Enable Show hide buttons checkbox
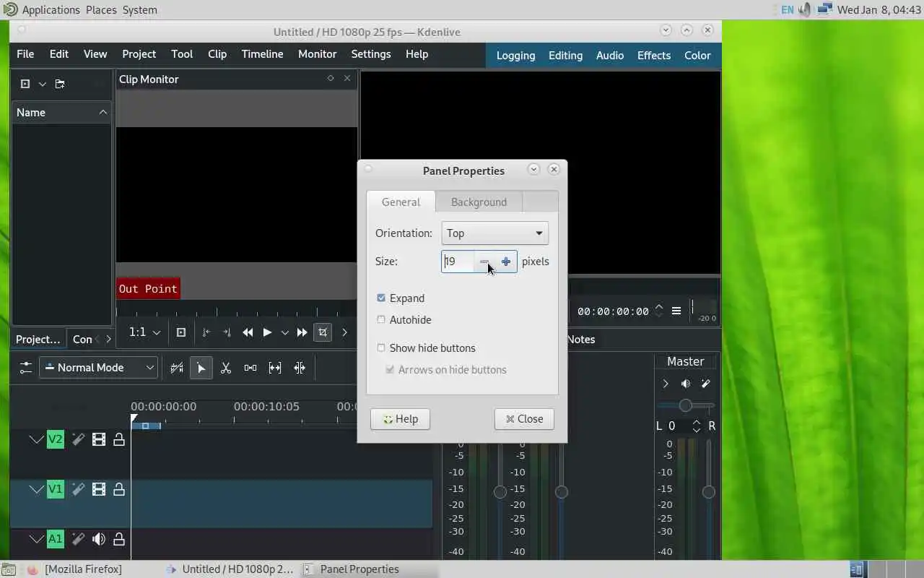This screenshot has width=924, height=578. point(381,348)
